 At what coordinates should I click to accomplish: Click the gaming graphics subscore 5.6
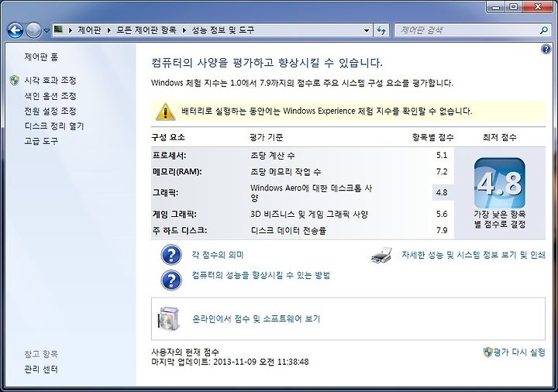(x=442, y=214)
